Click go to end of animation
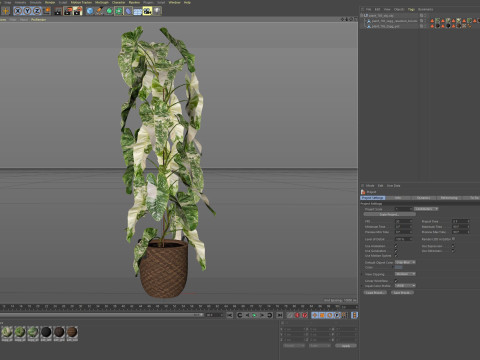 280,315
